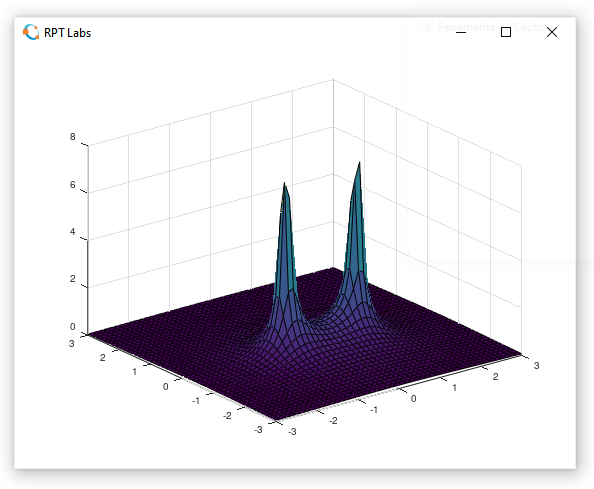594x489 pixels.
Task: Click label -2 on the left-side horizontal axis
Action: [227, 416]
